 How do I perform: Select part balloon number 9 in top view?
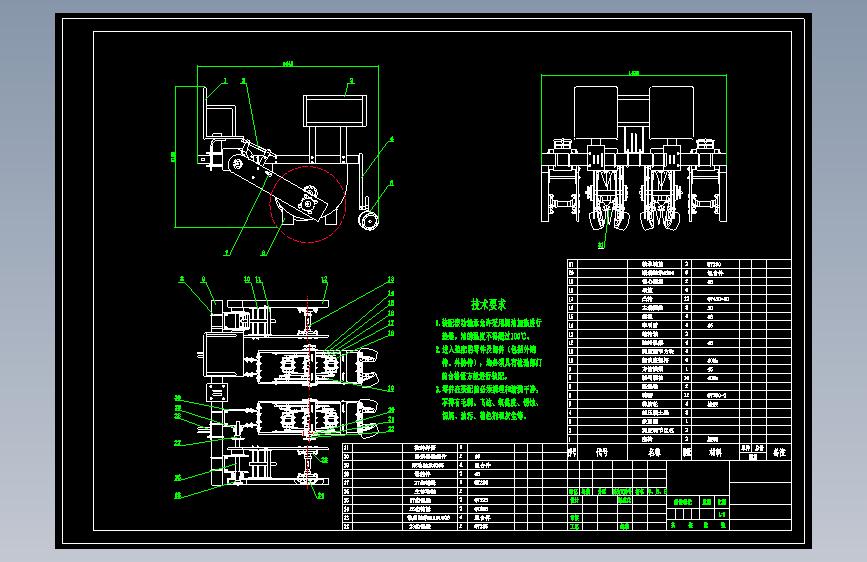tap(203, 280)
